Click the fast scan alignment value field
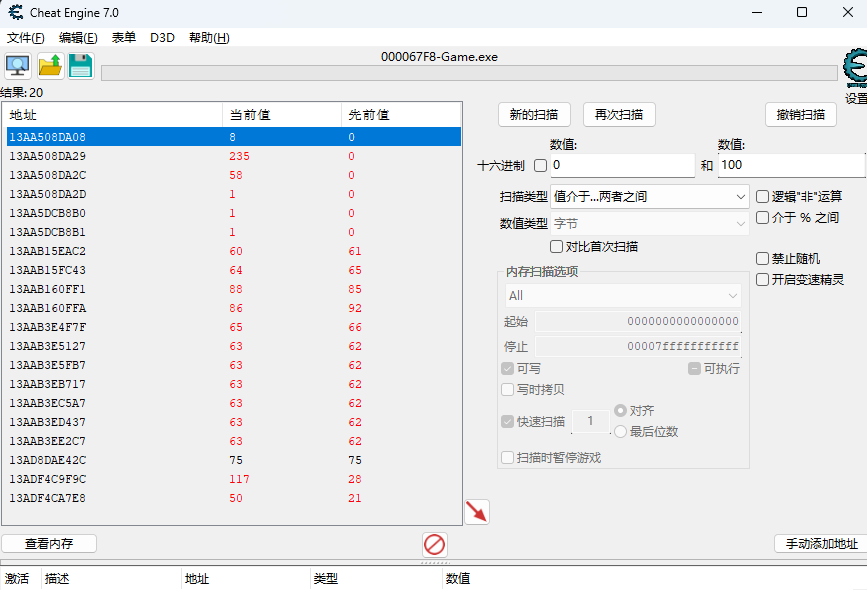Viewport: 867px width, 590px height. pyautogui.click(x=591, y=421)
